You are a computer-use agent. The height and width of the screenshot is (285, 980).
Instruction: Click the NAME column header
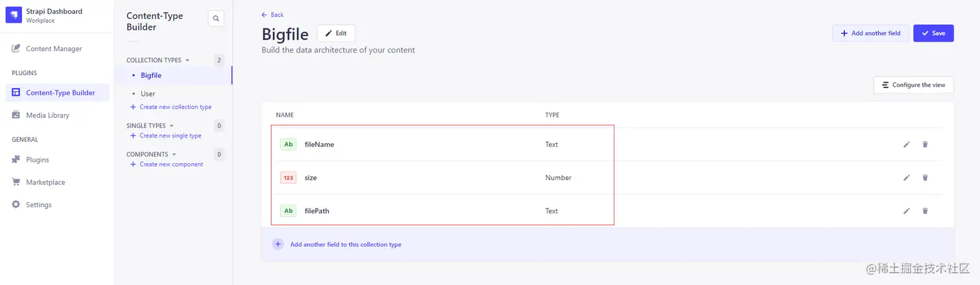[x=285, y=115]
